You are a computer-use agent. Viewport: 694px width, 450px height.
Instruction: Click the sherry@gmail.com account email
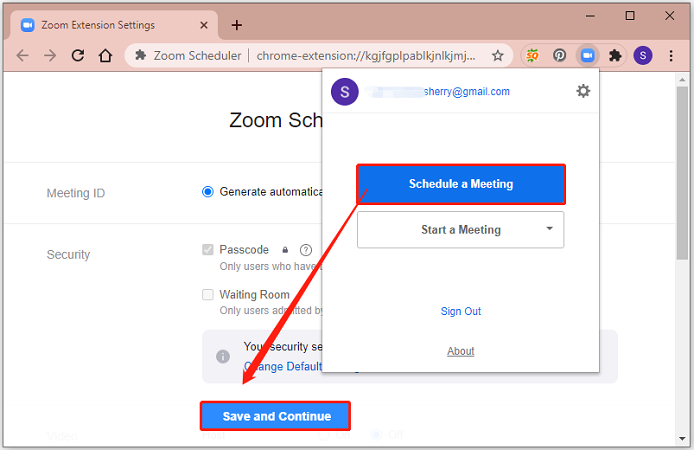tap(467, 92)
